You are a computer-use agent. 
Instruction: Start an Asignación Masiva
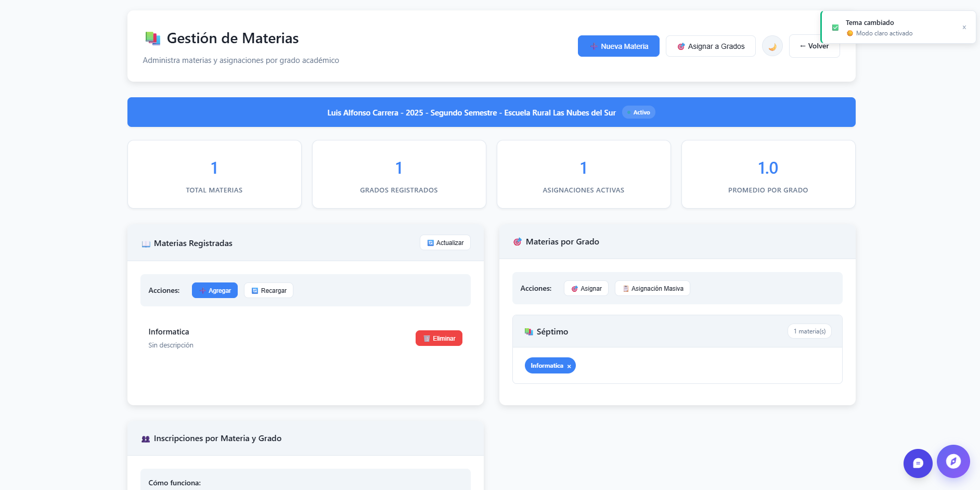click(x=652, y=288)
